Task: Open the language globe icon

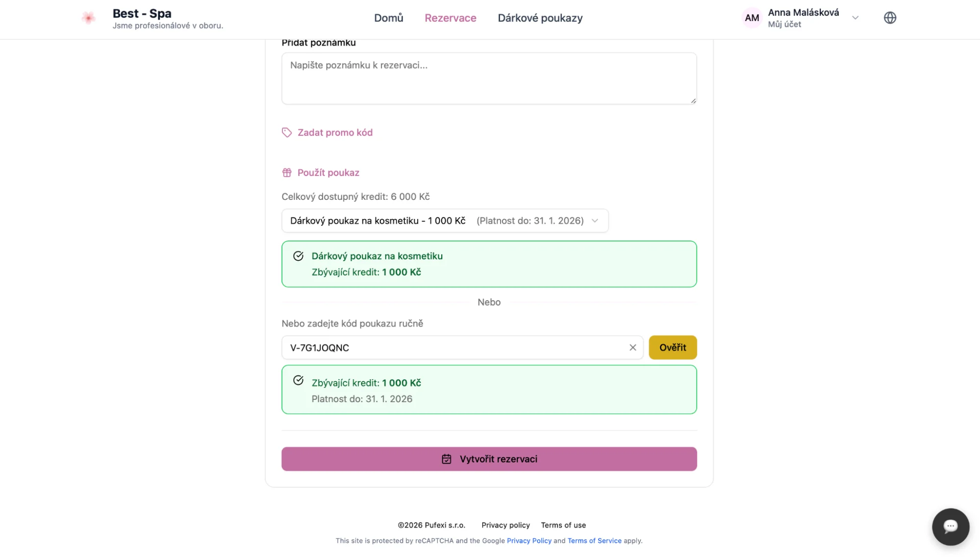Action: pos(890,18)
